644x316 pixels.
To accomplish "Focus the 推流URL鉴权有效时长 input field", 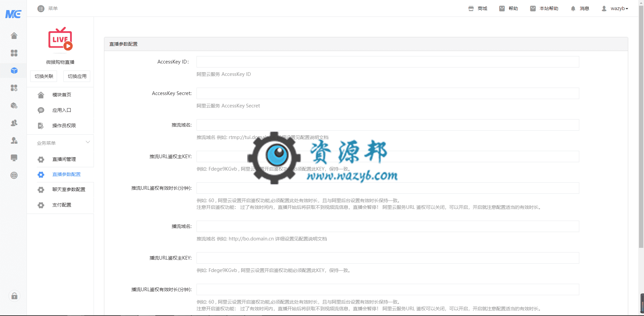I will click(388, 188).
